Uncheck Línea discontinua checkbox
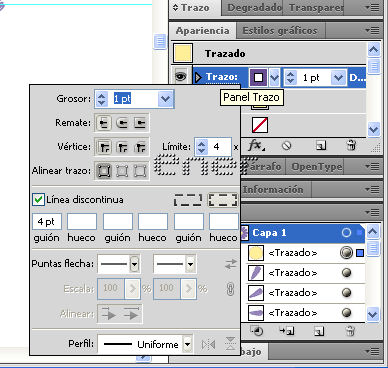 (x=38, y=200)
